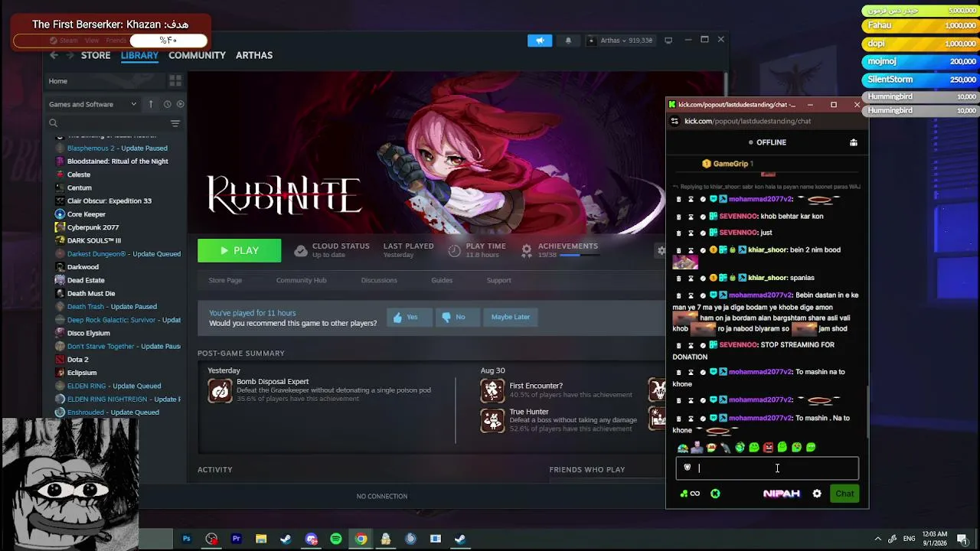Select Death Must Die in the library
This screenshot has height=551, width=980.
[x=90, y=293]
